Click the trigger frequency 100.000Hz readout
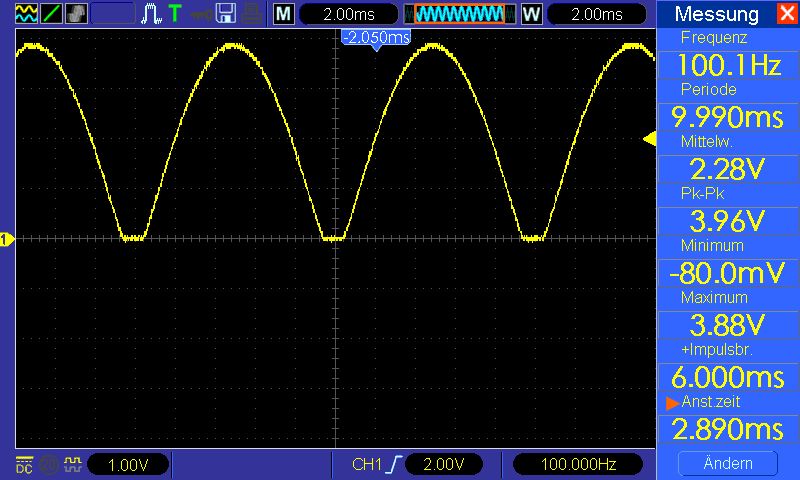Viewport: 800px width, 480px height. point(578,465)
